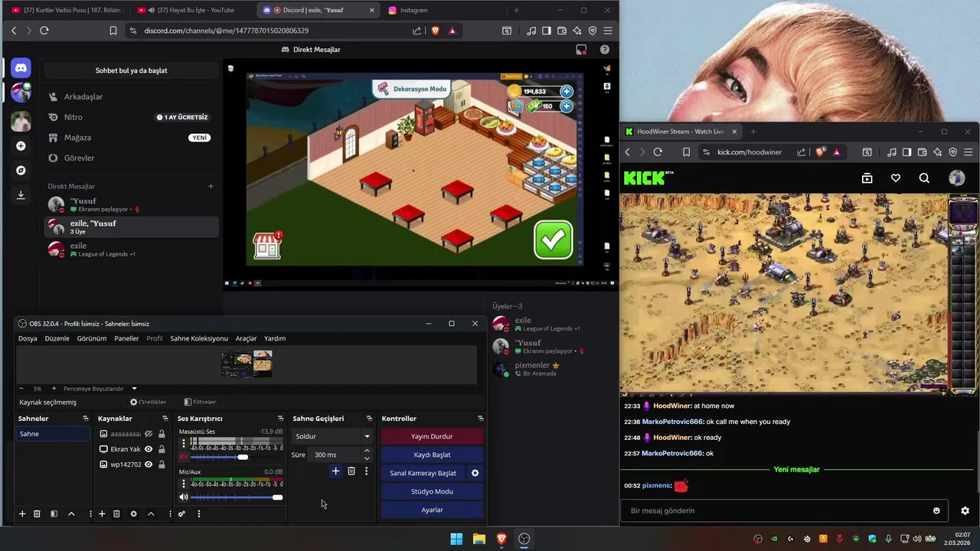Toggle lock on wp142702 source

(162, 465)
